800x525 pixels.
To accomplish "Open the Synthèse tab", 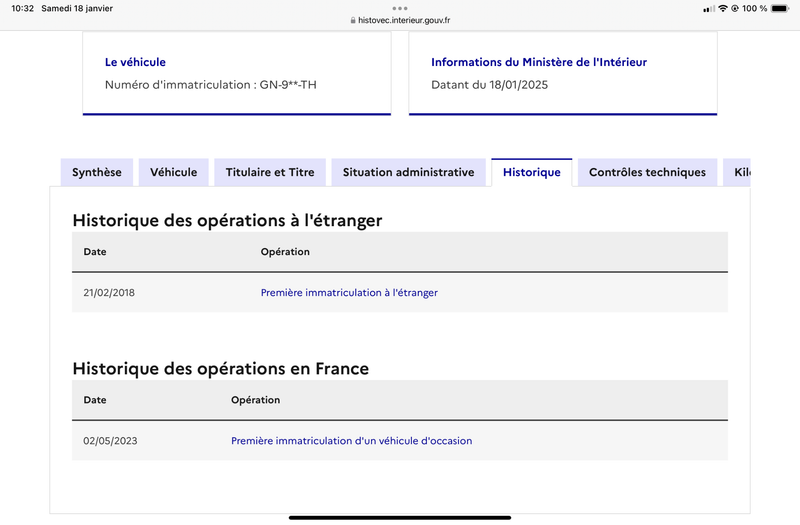I will pyautogui.click(x=97, y=172).
